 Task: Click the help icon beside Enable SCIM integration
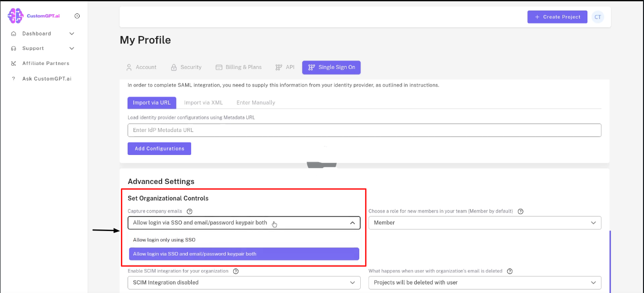pos(236,271)
